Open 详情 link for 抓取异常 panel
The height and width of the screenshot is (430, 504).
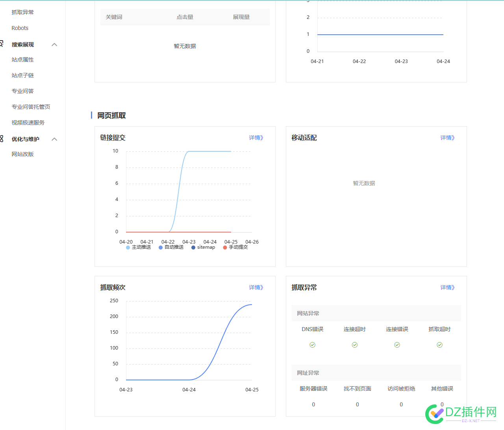[x=447, y=287]
